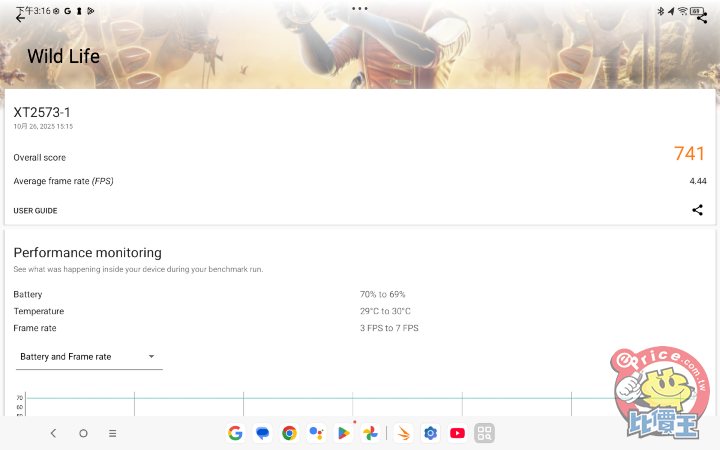Tap the battery indicator in the status bar
Screen dimensions: 720x450
tap(696, 11)
